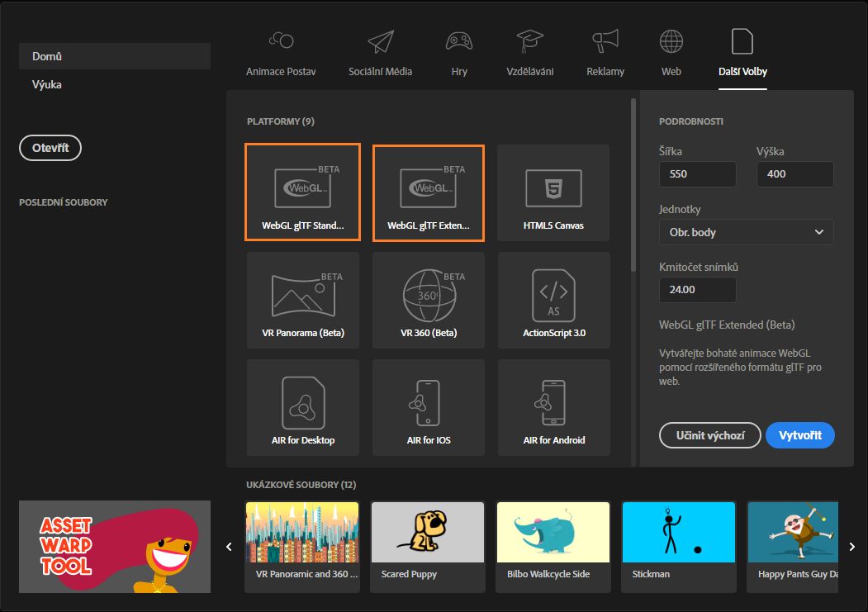Click the Výška height field
Viewport: 868px width, 612px height.
pyautogui.click(x=795, y=173)
